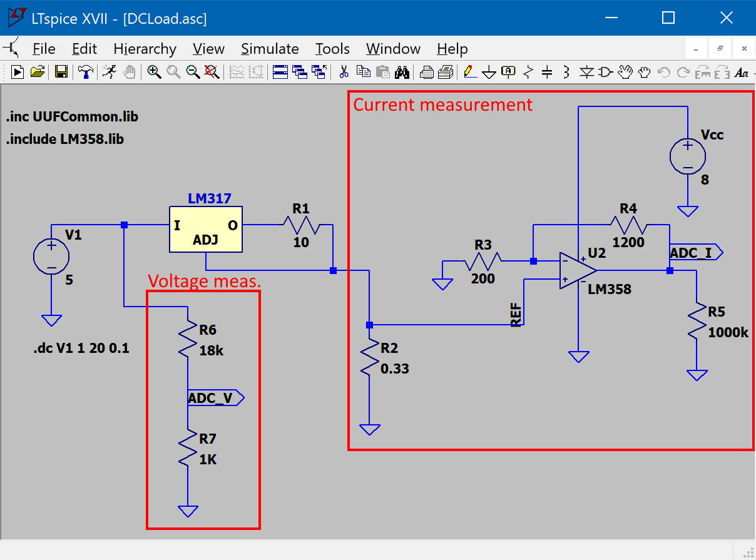Click the ADC_V output port label
Image resolution: width=756 pixels, height=560 pixels.
click(x=215, y=397)
